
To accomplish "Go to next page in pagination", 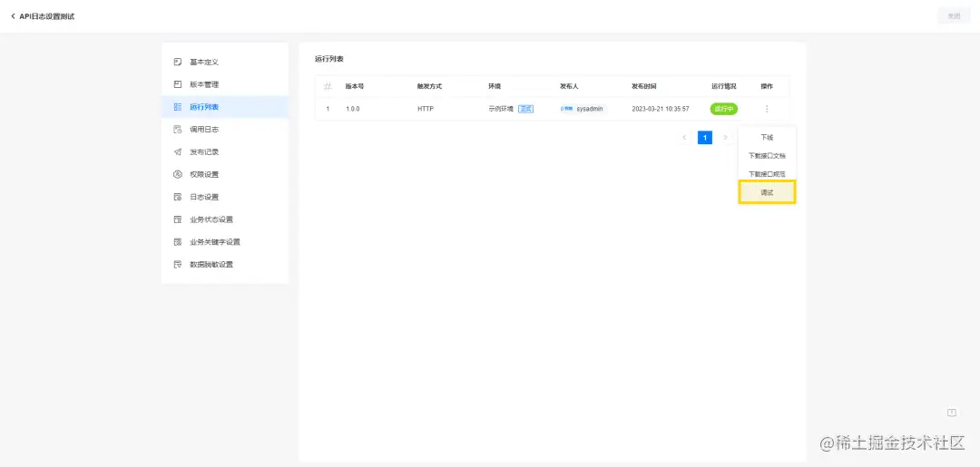I will click(725, 137).
